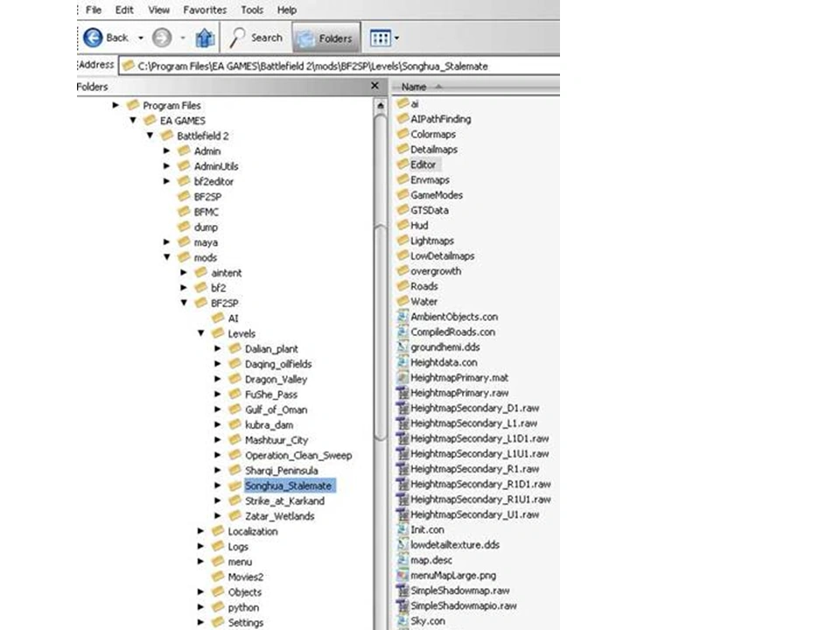Select the Sky.con file icon

(402, 620)
